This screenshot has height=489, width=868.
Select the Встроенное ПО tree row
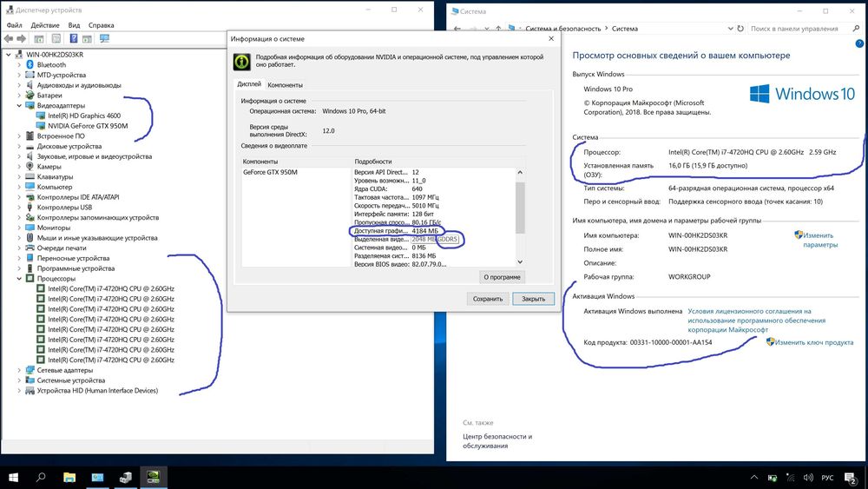(61, 135)
